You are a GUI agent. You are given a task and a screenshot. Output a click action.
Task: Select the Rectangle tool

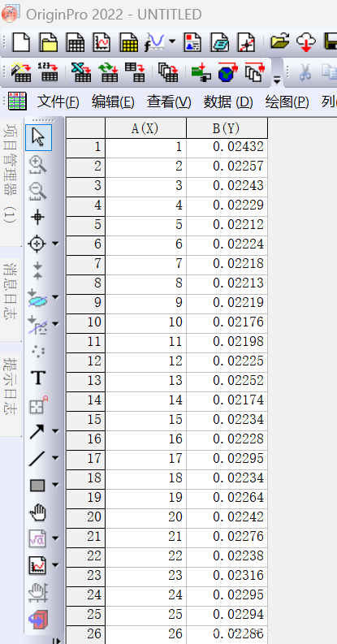coord(37,486)
